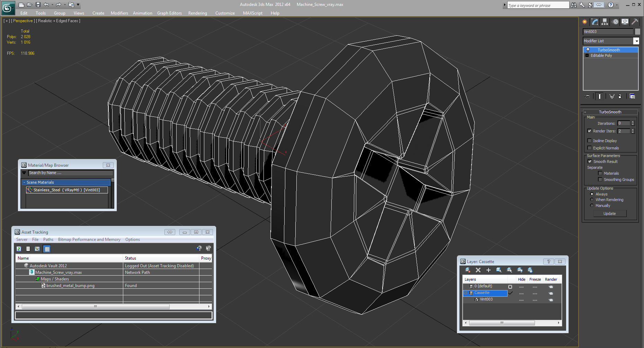
Task: Open the Modifiers menu
Action: (x=119, y=13)
